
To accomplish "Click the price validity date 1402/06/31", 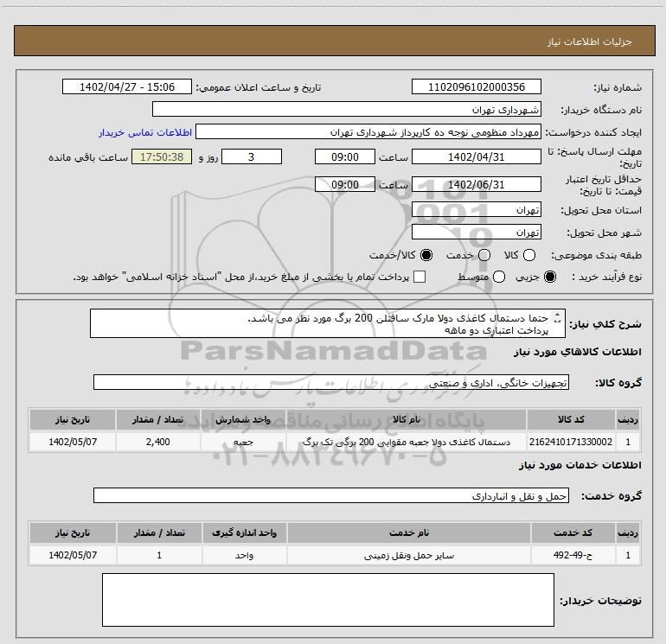I will click(476, 184).
